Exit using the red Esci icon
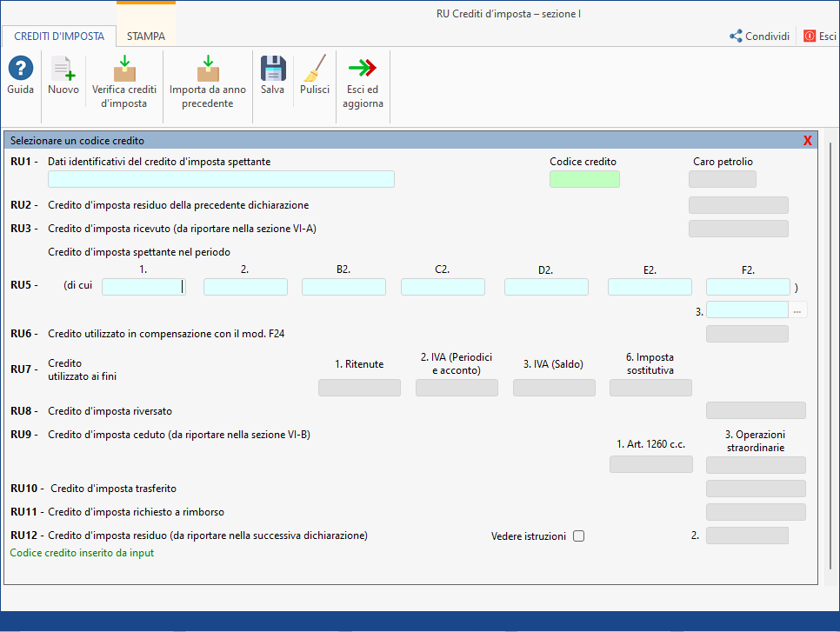 810,36
